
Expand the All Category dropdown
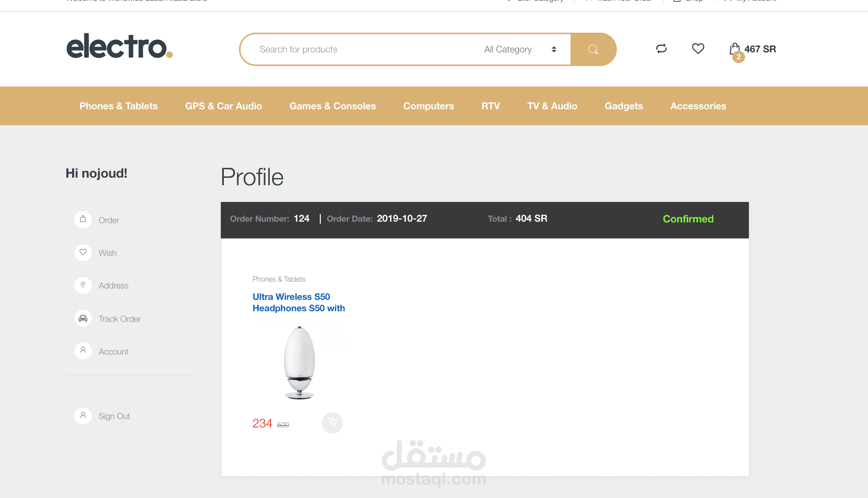point(508,49)
